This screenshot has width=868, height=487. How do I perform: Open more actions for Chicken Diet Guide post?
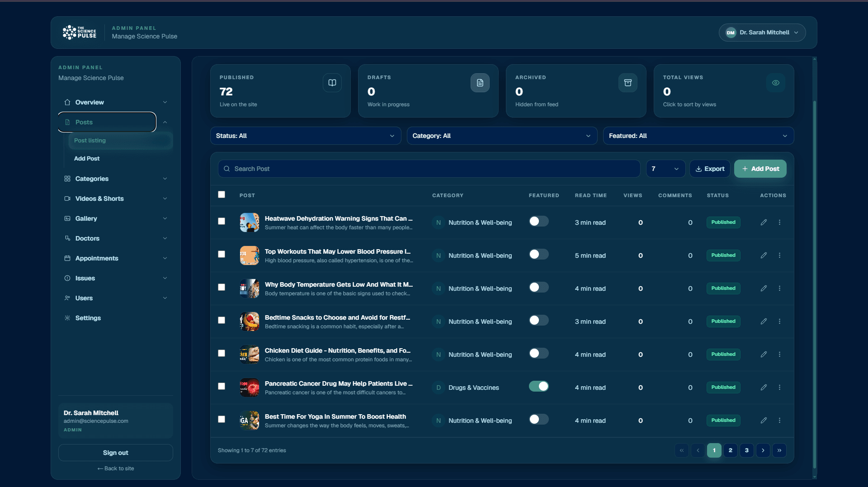tap(779, 355)
